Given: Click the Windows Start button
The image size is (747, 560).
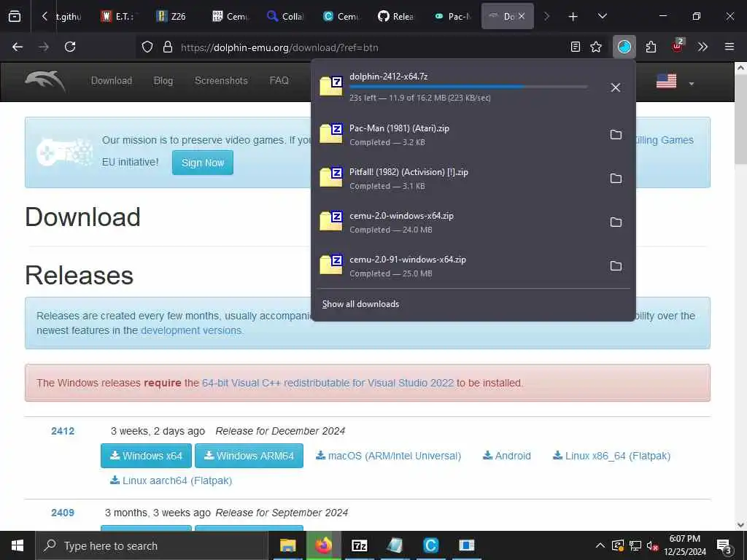Looking at the screenshot, I should tap(18, 545).
